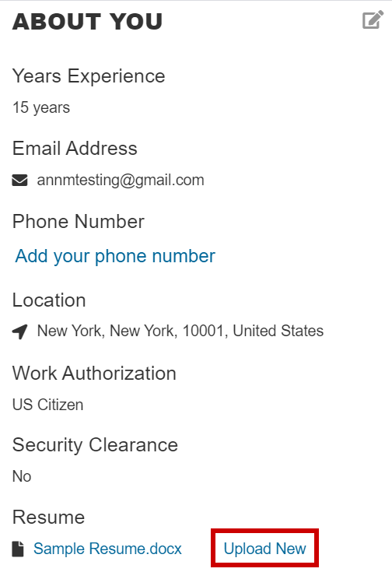Click the document file icon under Resume
392x579 pixels.
click(18, 549)
